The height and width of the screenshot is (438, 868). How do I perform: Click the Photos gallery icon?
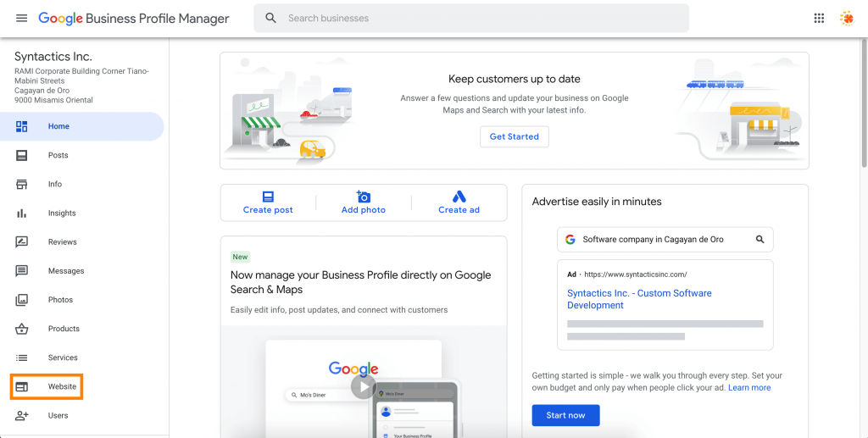coord(21,300)
